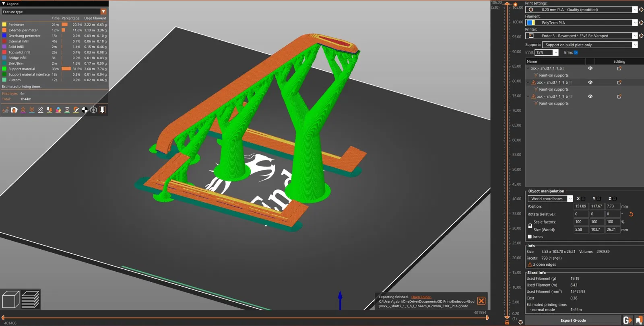
Task: Open Folder link in export notification
Action: [421, 297]
